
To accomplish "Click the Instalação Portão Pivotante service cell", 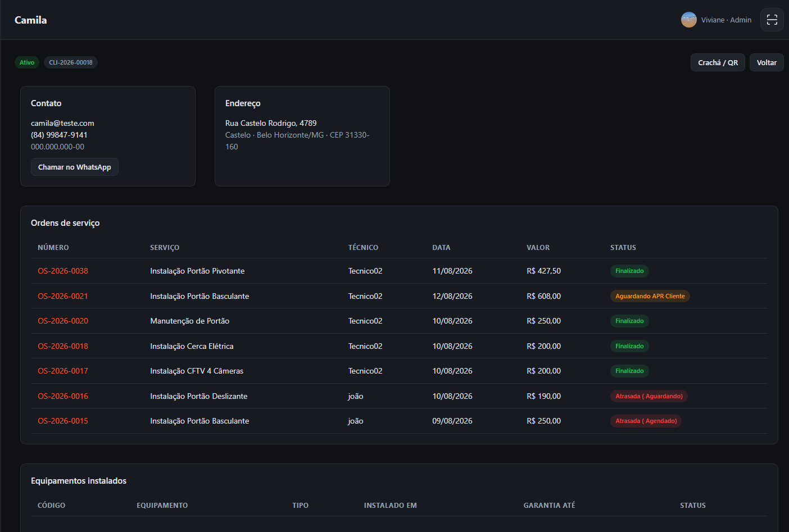I will pos(197,271).
